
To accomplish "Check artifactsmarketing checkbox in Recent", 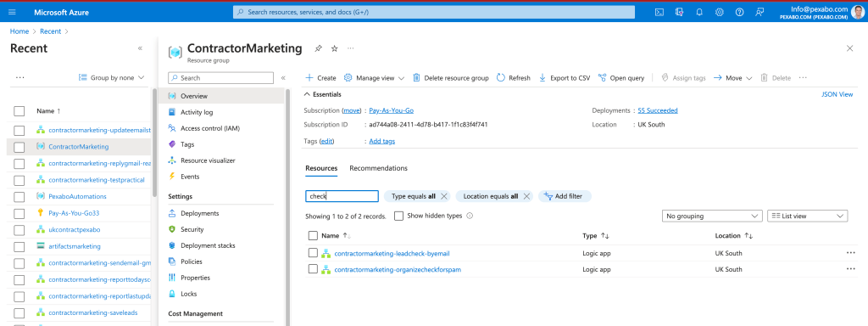I will (19, 246).
